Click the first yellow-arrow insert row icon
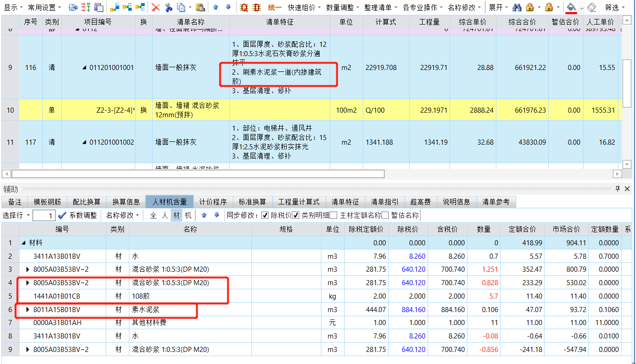This screenshot has height=364, width=636. (115, 7)
